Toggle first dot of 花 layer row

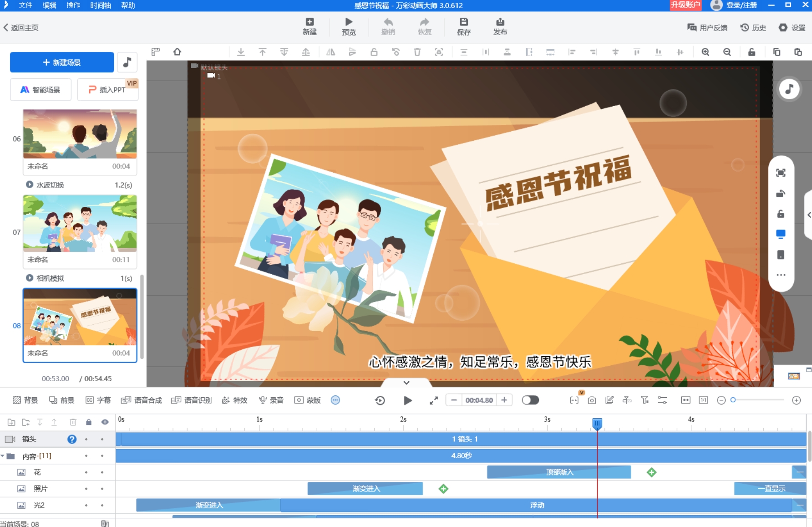coord(86,472)
